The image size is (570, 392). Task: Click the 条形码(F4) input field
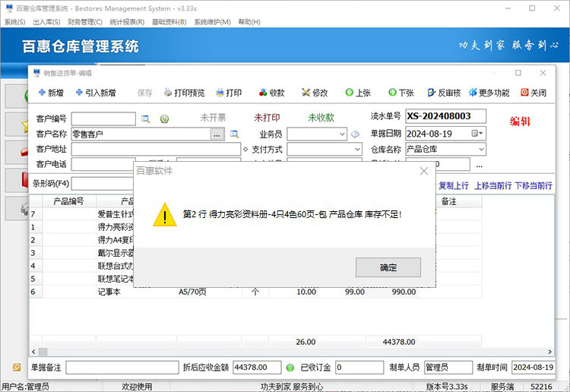pos(103,184)
